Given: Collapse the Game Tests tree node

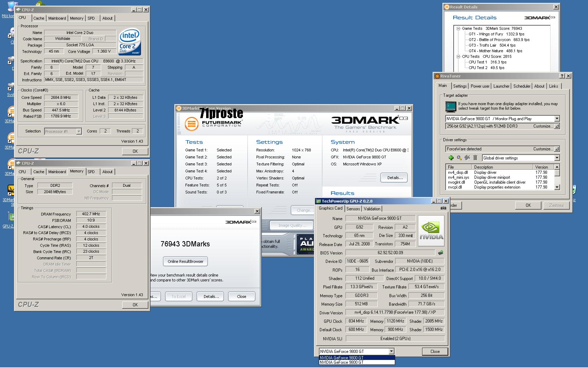Looking at the screenshot, I should (x=458, y=29).
